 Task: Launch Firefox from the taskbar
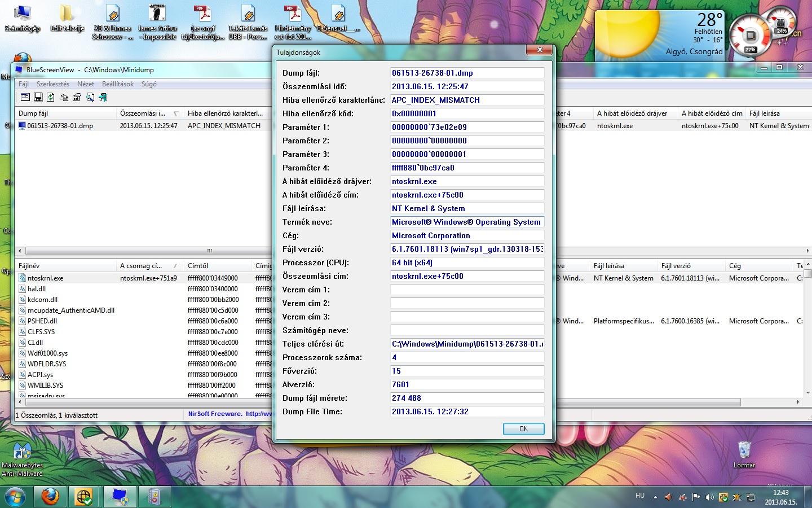[51, 497]
